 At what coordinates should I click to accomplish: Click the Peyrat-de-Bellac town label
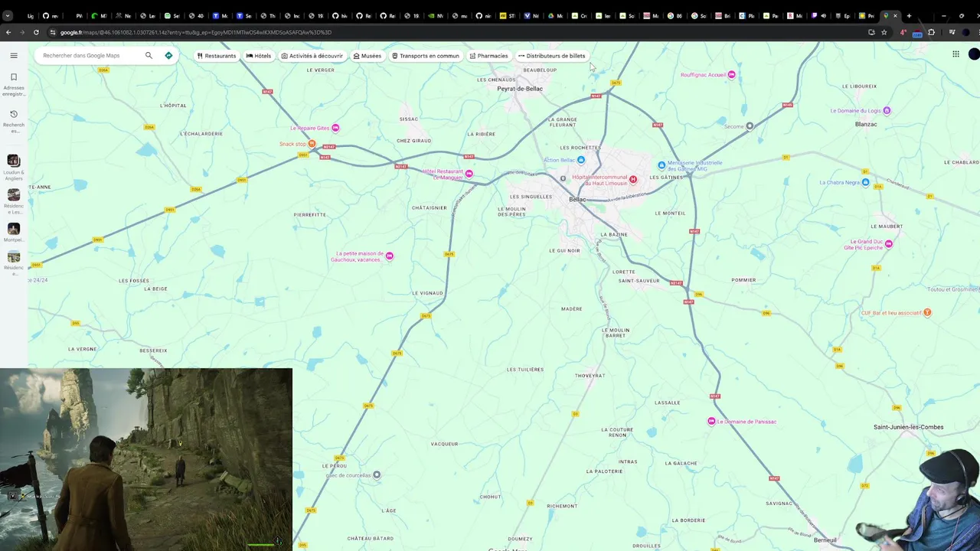click(520, 89)
